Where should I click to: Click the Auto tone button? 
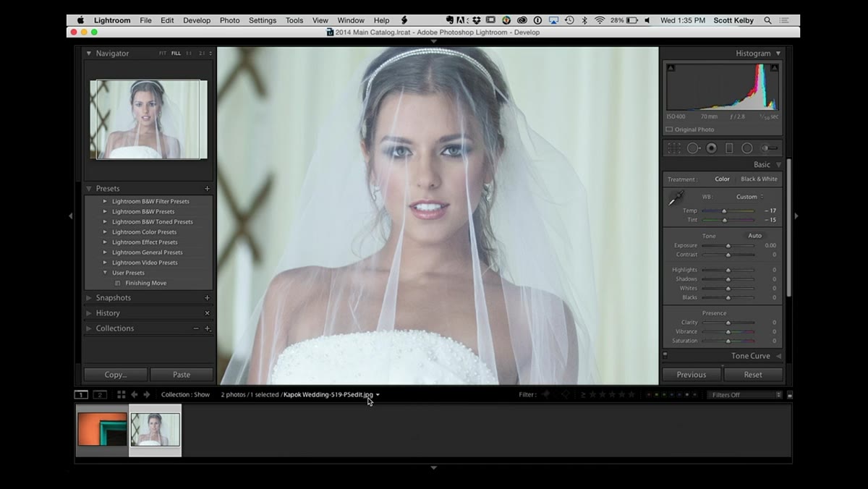click(x=754, y=236)
